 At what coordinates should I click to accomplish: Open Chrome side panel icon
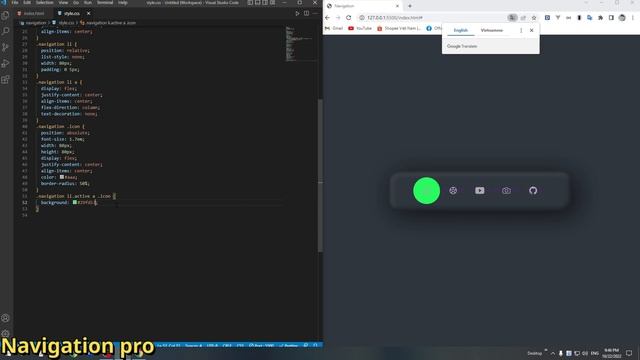pyautogui.click(x=611, y=18)
